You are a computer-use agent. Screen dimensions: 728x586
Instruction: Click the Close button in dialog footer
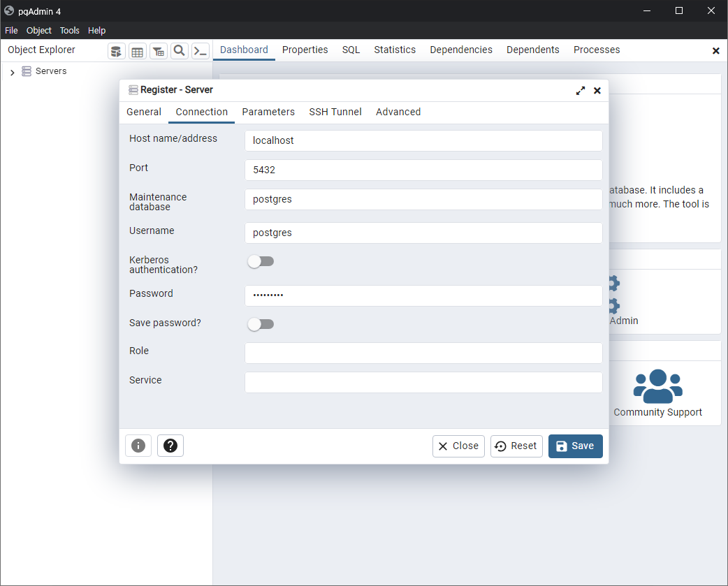[458, 446]
